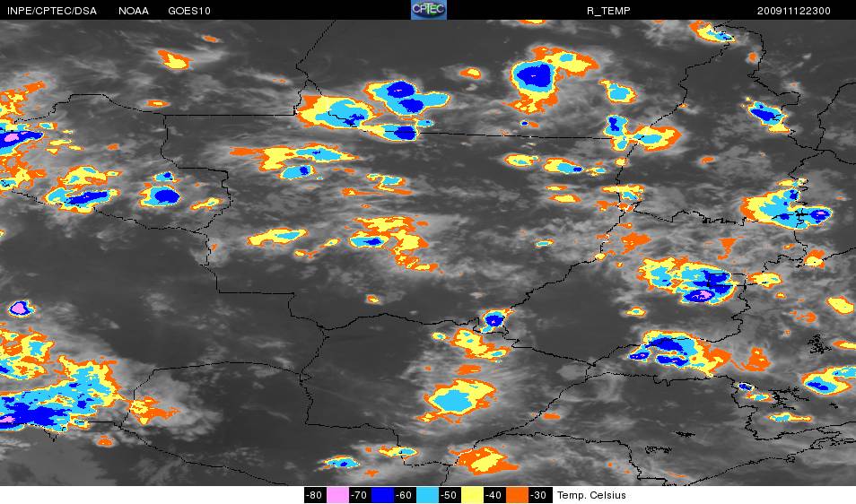Viewport: 856px width, 504px height.
Task: Click the -30 legend value label
Action: click(539, 495)
